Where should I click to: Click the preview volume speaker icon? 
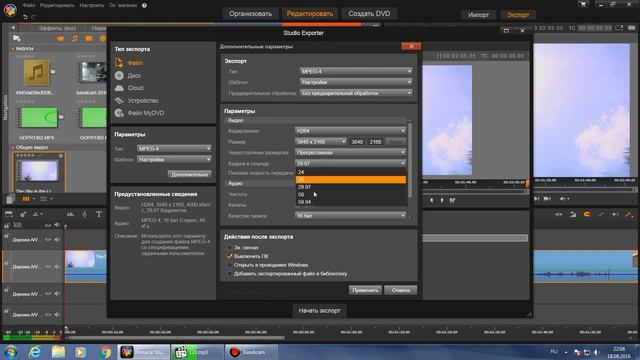[x=562, y=199]
